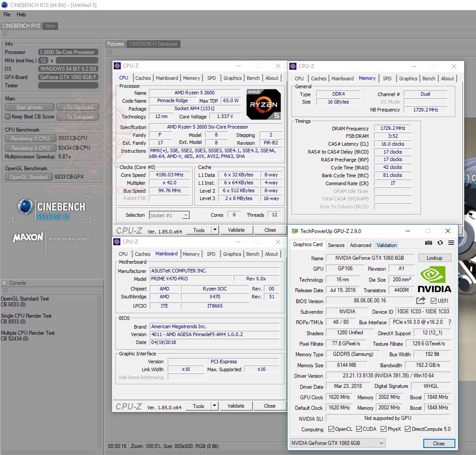Toggle the UEFI checkbox in GPU-Z

433,301
